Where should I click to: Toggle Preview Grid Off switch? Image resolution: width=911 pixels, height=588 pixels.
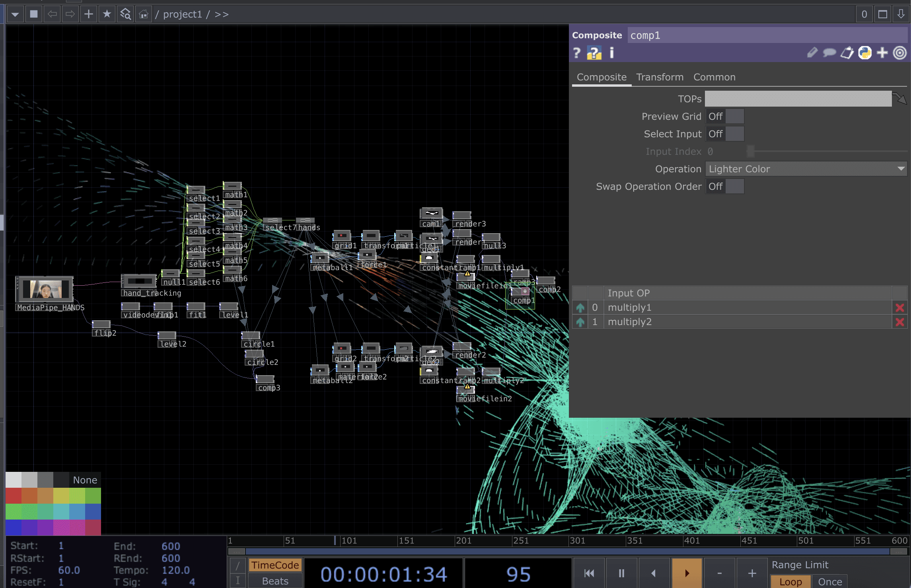(725, 117)
